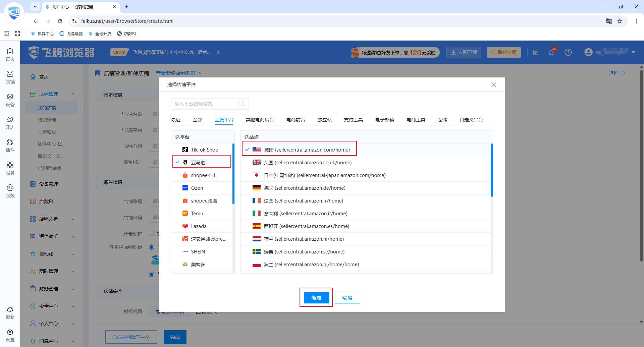Open the 店数 BI icon in left rail
This screenshot has height=347, width=644.
pyautogui.click(x=10, y=191)
